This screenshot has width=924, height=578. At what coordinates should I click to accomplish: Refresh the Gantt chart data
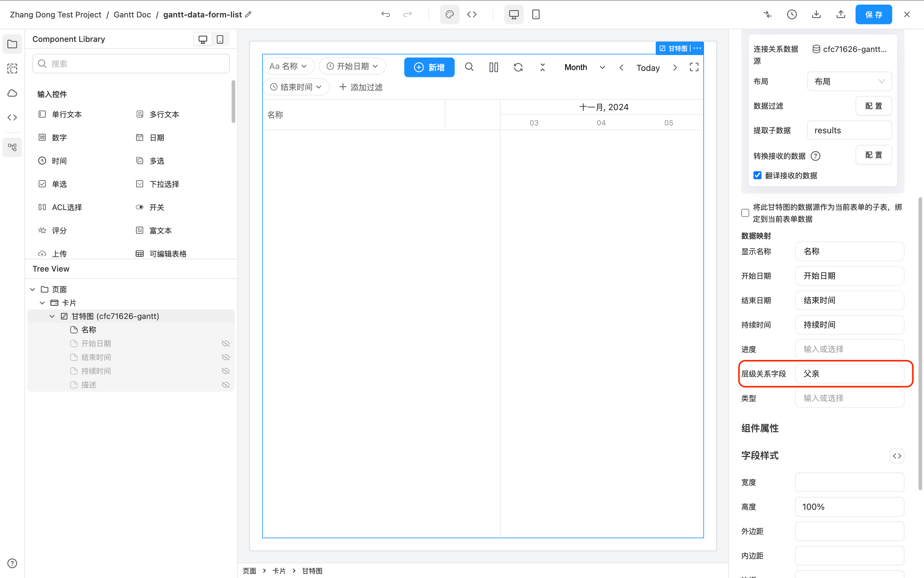click(x=518, y=67)
